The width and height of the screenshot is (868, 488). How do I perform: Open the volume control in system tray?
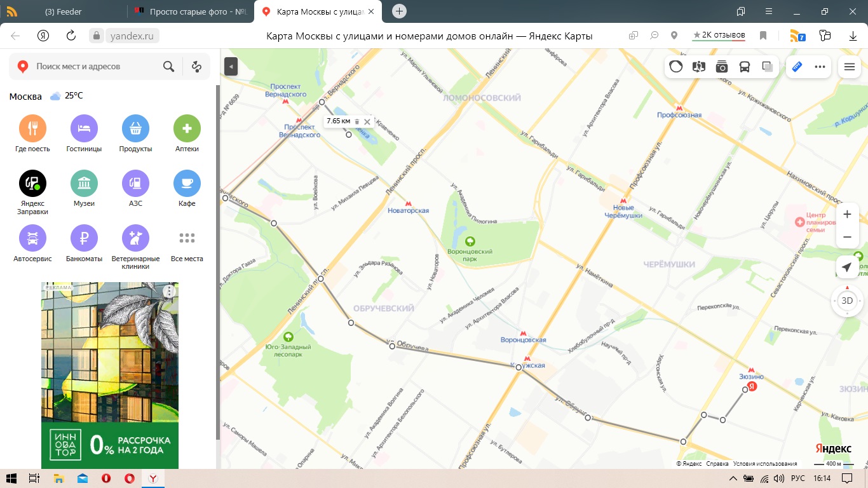(779, 478)
